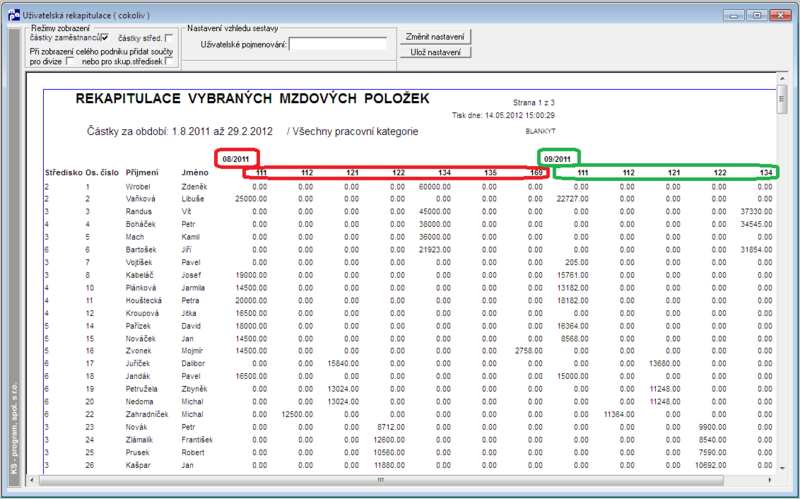Click the 'Os. číslo' column header
Image resolution: width=800 pixels, height=499 pixels.
click(x=102, y=173)
